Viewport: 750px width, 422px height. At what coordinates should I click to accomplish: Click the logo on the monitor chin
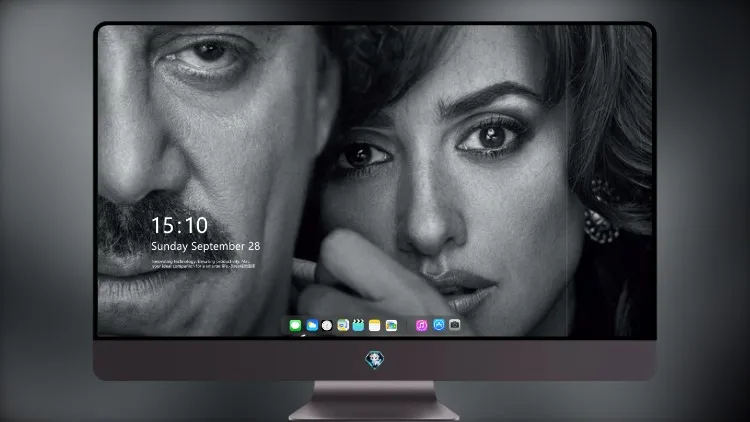click(x=375, y=359)
